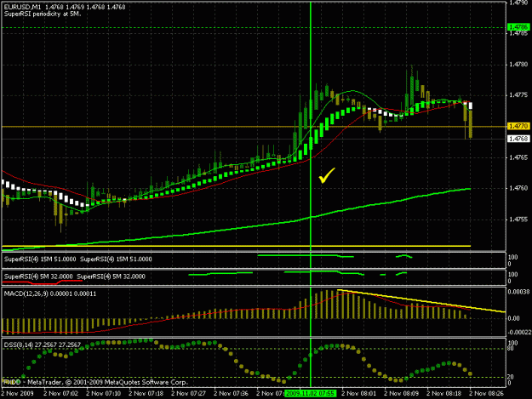This screenshot has height=399, width=532.
Task: Click the '2 Nov 07:02' time axis label
Action: coord(61,393)
